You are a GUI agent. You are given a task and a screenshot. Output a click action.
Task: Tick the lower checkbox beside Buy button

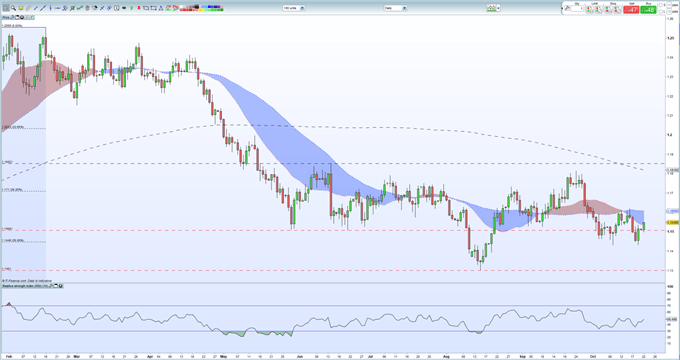[x=660, y=12]
